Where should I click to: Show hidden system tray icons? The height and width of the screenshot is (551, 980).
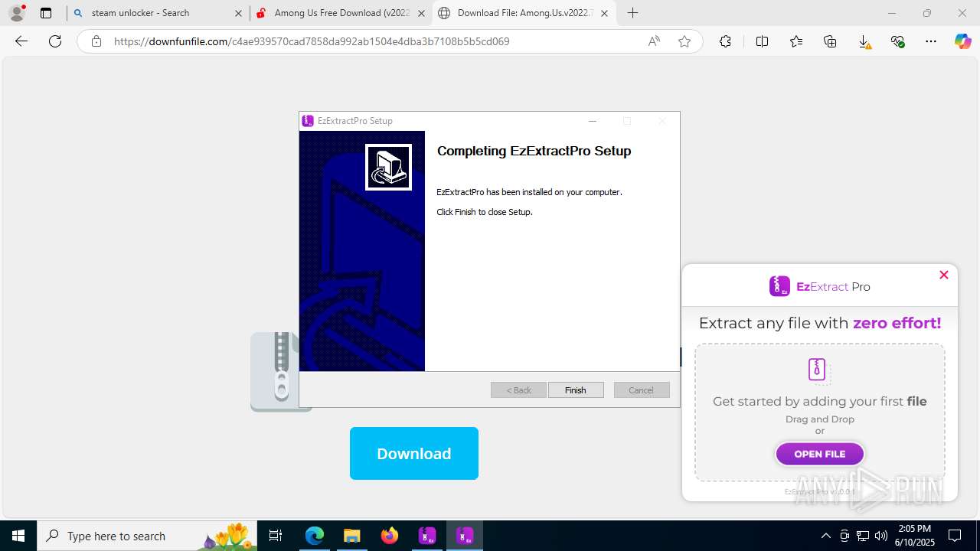click(825, 536)
